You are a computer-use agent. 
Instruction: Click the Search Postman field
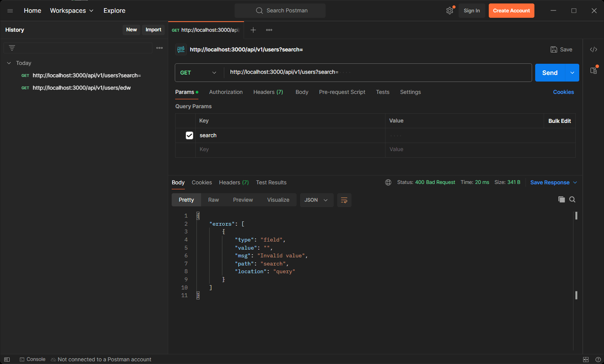pyautogui.click(x=280, y=10)
